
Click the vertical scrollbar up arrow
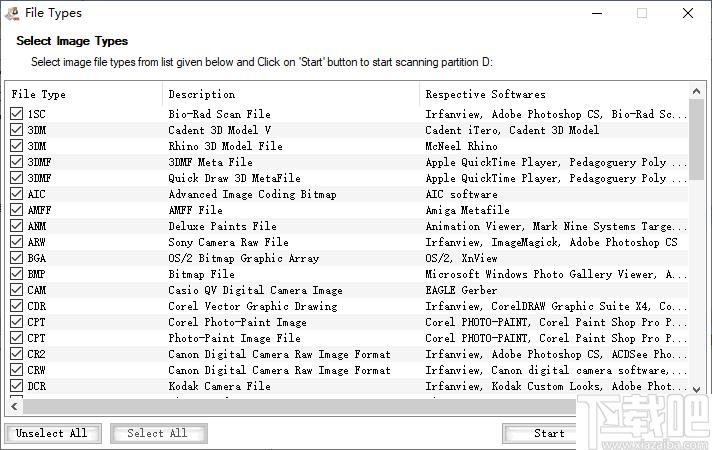click(x=696, y=91)
